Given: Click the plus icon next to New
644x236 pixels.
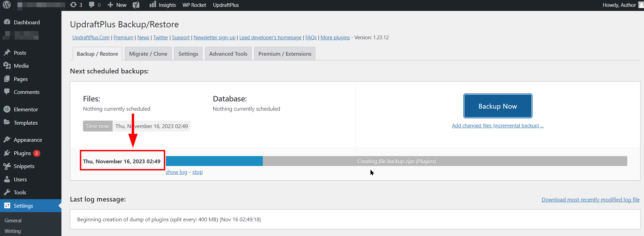Looking at the screenshot, I should 110,5.
